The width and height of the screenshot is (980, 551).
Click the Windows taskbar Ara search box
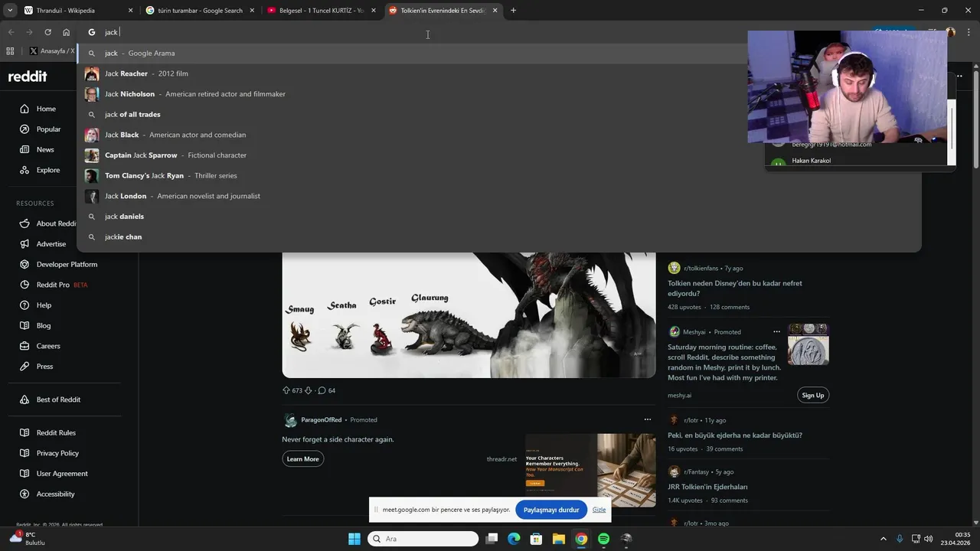[x=423, y=539]
